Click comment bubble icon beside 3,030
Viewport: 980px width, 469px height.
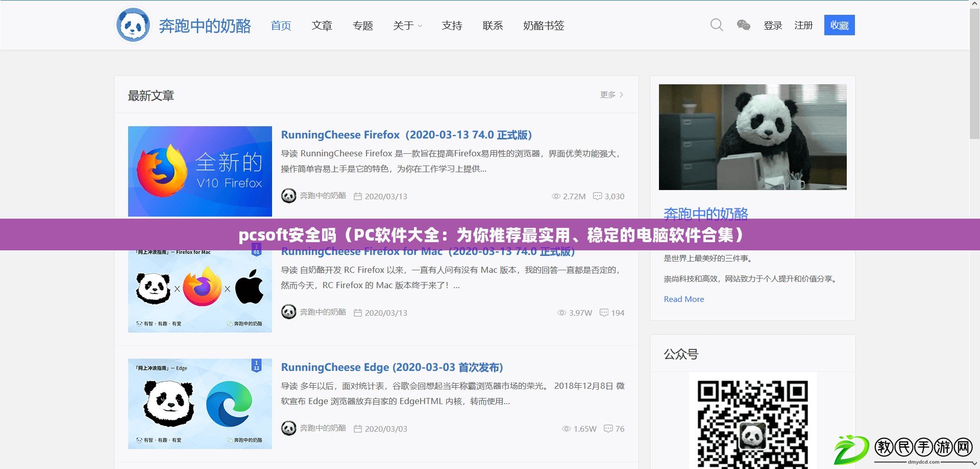point(597,196)
